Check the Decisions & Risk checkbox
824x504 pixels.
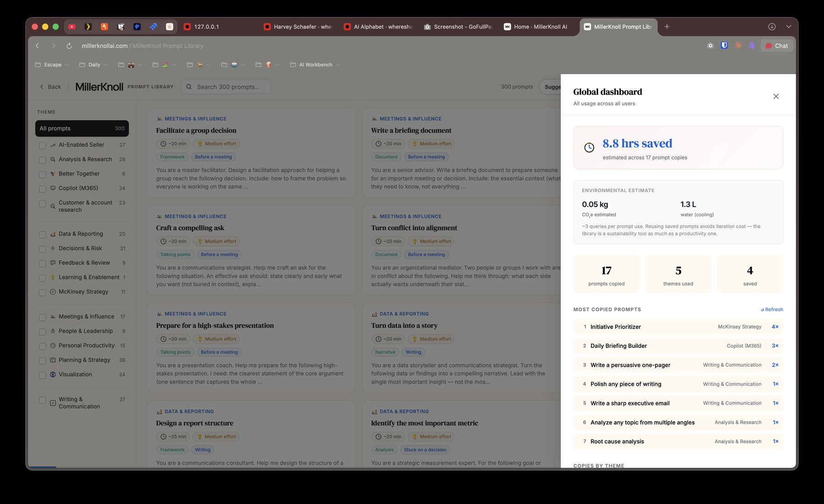[x=43, y=249]
